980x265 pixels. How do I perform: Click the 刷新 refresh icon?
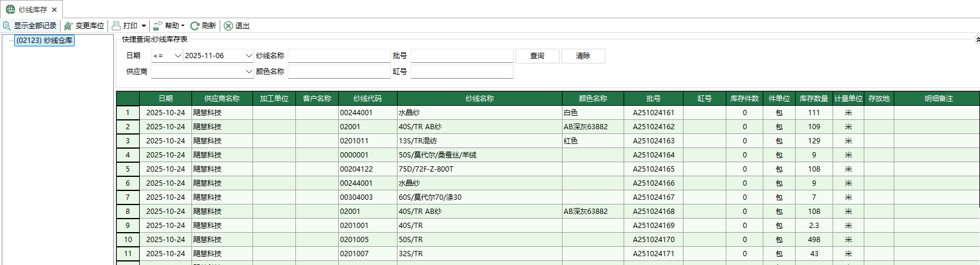point(195,26)
